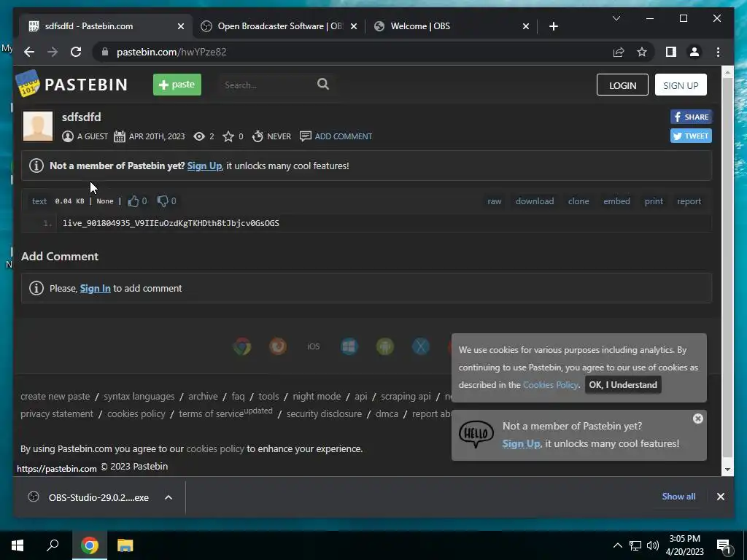The image size is (747, 560).
Task: Click the green paste button
Action: [x=177, y=85]
